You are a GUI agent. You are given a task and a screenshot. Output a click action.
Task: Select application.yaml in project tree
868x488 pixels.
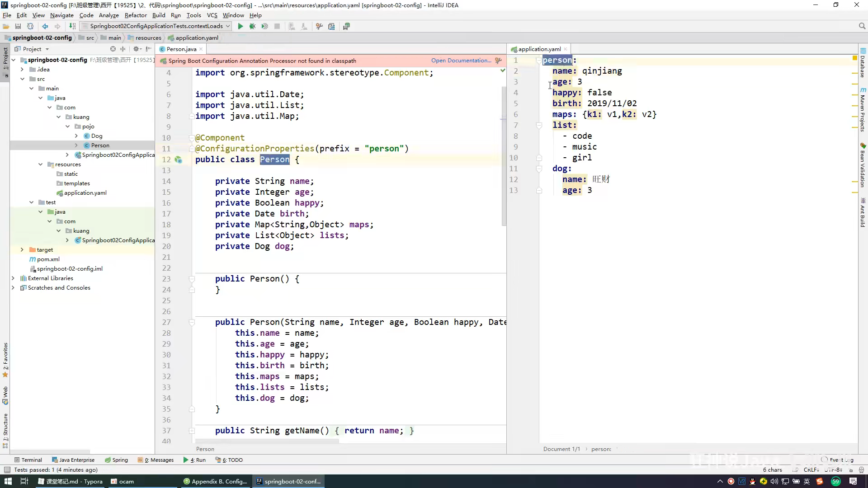coord(85,193)
